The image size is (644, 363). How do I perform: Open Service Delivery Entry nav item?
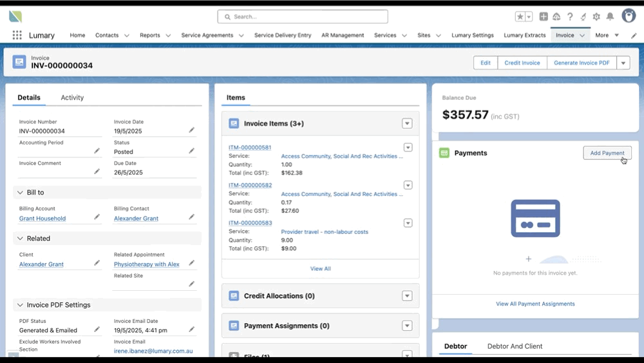point(283,35)
